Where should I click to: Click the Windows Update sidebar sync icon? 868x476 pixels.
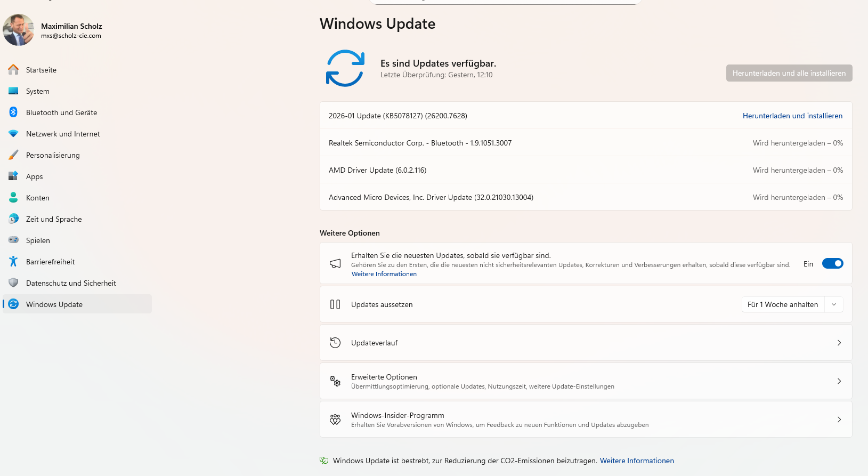click(x=13, y=304)
